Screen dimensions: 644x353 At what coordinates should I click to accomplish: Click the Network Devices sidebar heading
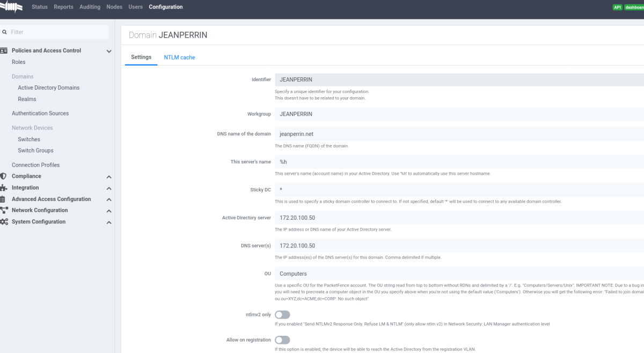pyautogui.click(x=32, y=128)
